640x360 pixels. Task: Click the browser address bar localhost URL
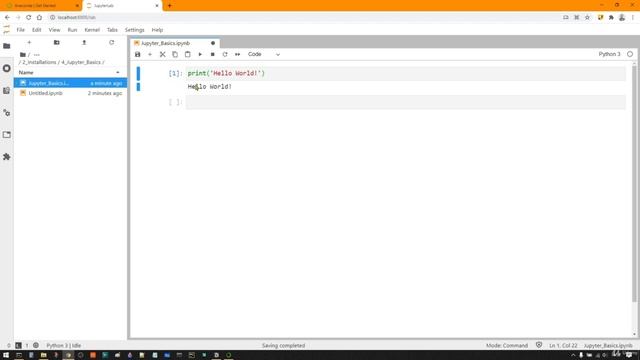(76, 18)
